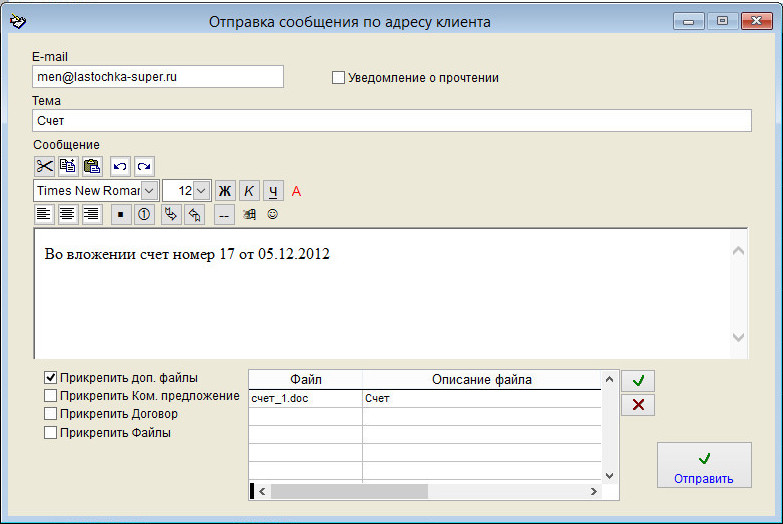783x524 pixels.
Task: Click the red A font color button
Action: (x=296, y=190)
